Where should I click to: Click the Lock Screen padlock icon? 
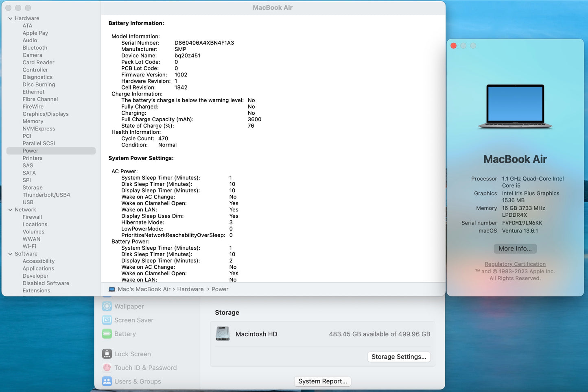point(107,354)
